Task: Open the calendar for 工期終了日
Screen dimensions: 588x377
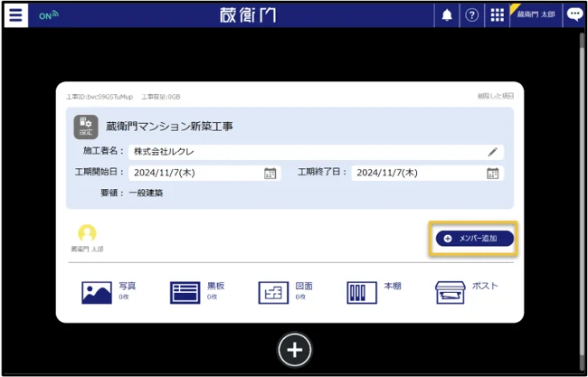Action: (493, 173)
